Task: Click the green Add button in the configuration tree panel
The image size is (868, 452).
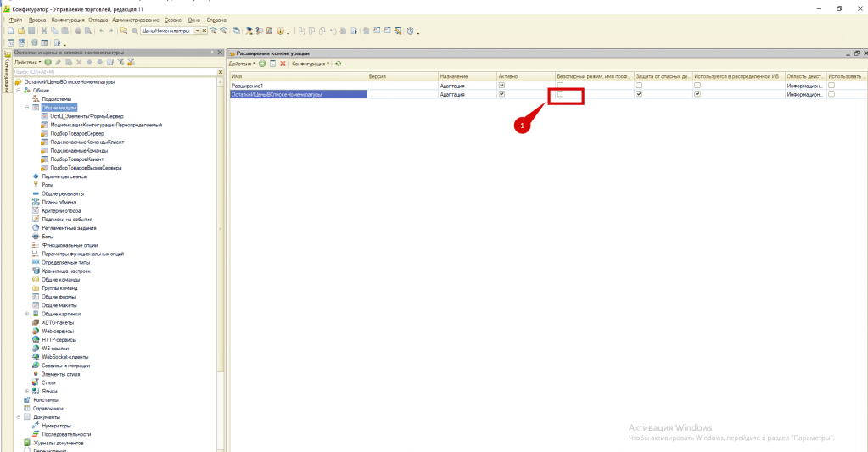Action: (x=48, y=62)
